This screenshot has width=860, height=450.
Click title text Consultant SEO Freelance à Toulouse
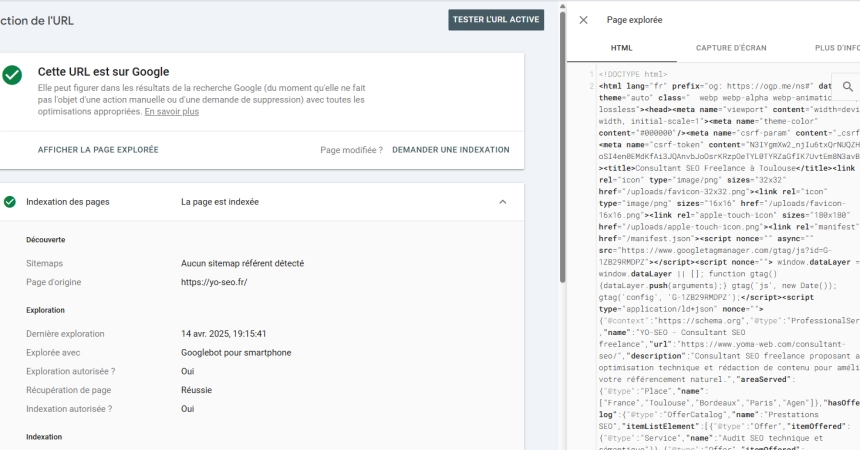click(715, 168)
